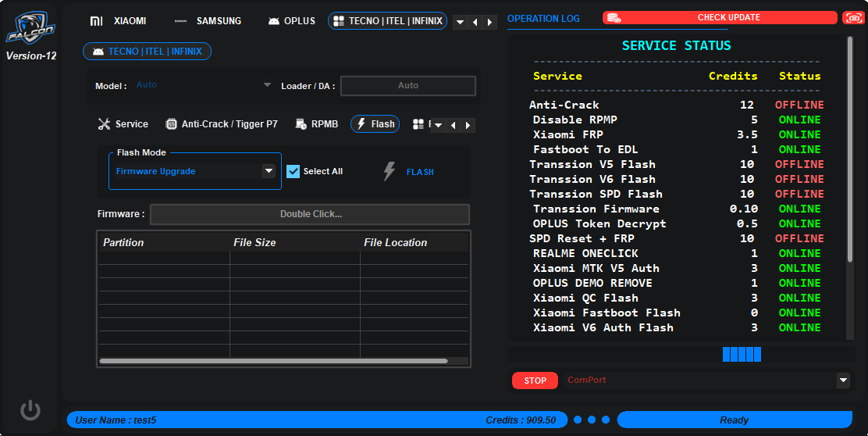
Task: Click the large lightning FLASH icon
Action: tap(390, 172)
